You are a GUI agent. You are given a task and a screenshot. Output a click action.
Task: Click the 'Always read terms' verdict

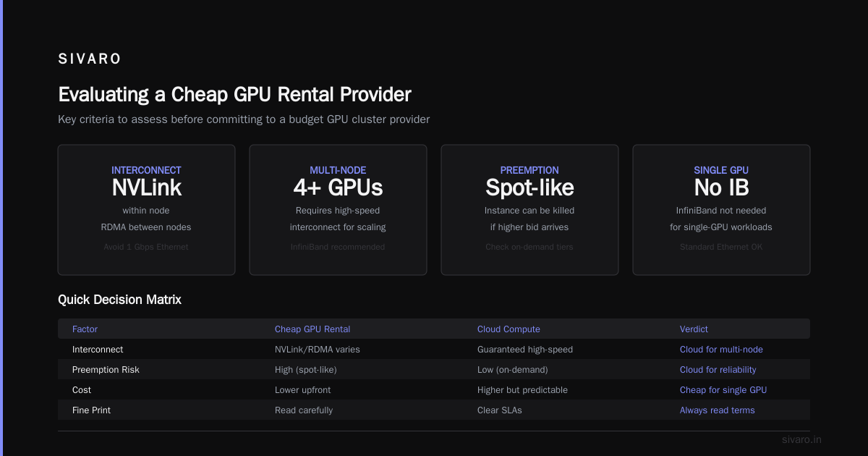[x=718, y=410]
